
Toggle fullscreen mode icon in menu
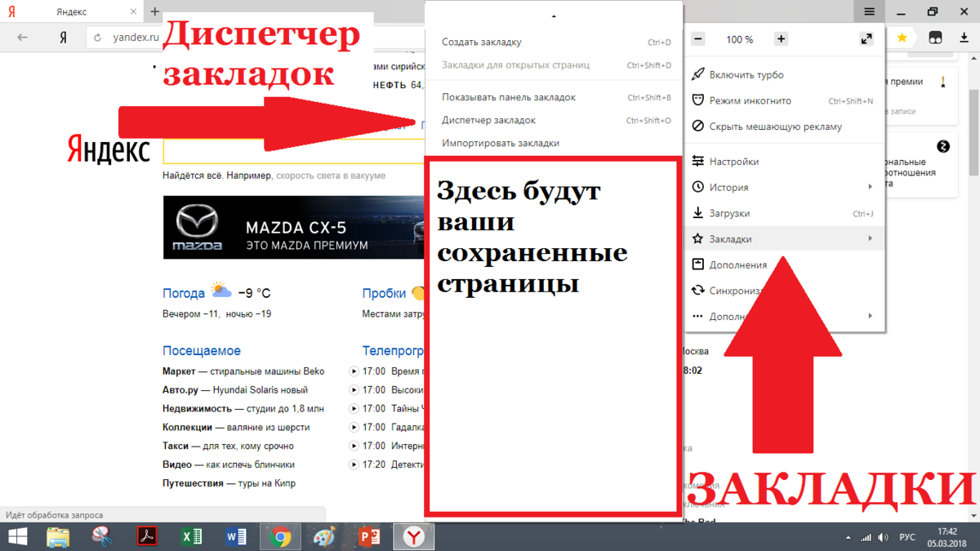point(866,39)
